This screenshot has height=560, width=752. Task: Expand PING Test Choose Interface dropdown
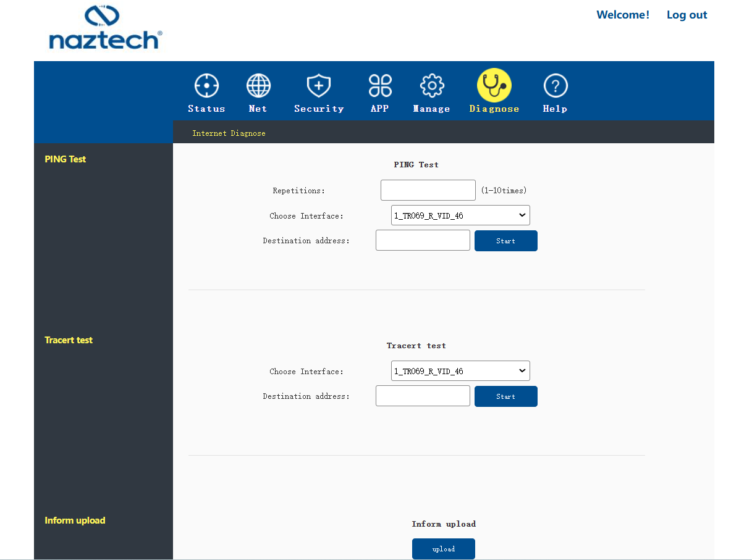460,215
